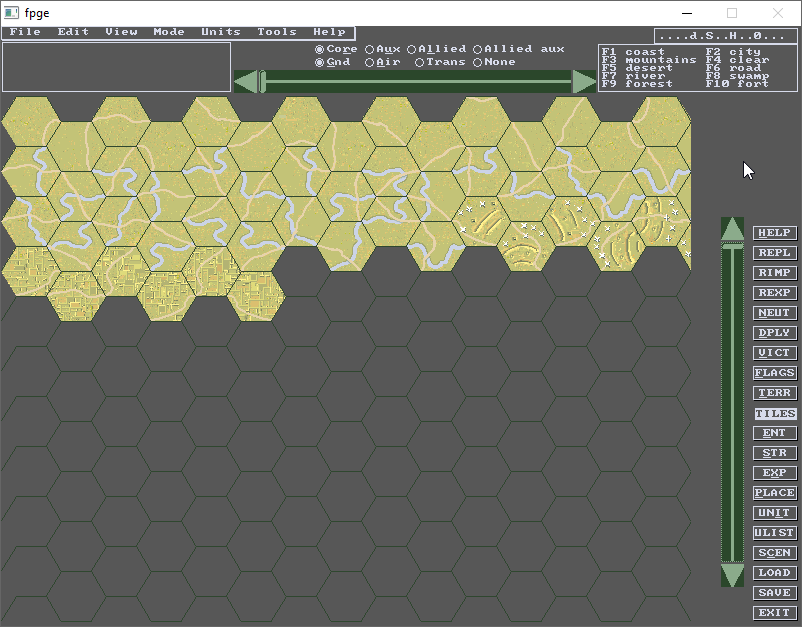The height and width of the screenshot is (627, 802).
Task: Click the FLAGS button
Action: click(x=775, y=373)
